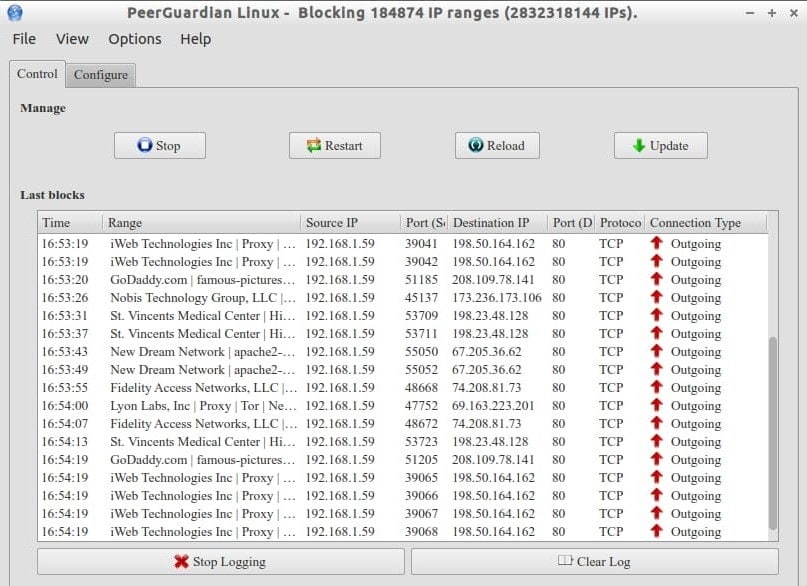Sort by the destination Port column header

point(571,223)
